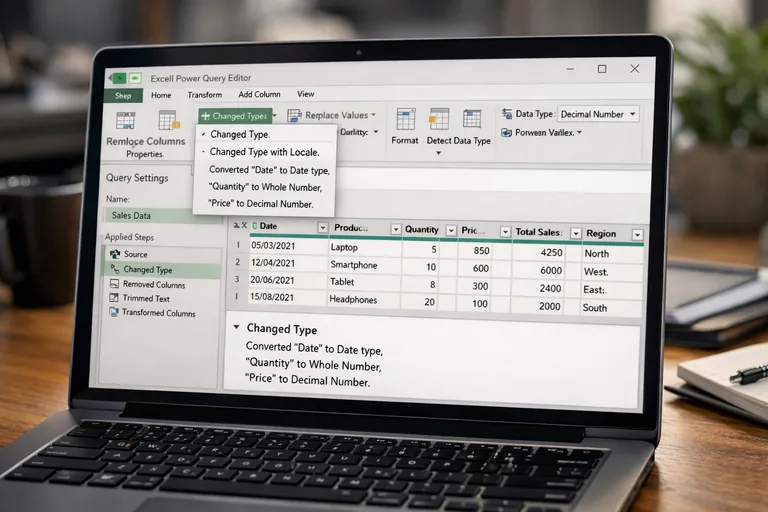Viewport: 768px width, 512px height.
Task: Click the Remove Columns table icon
Action: (x=125, y=120)
